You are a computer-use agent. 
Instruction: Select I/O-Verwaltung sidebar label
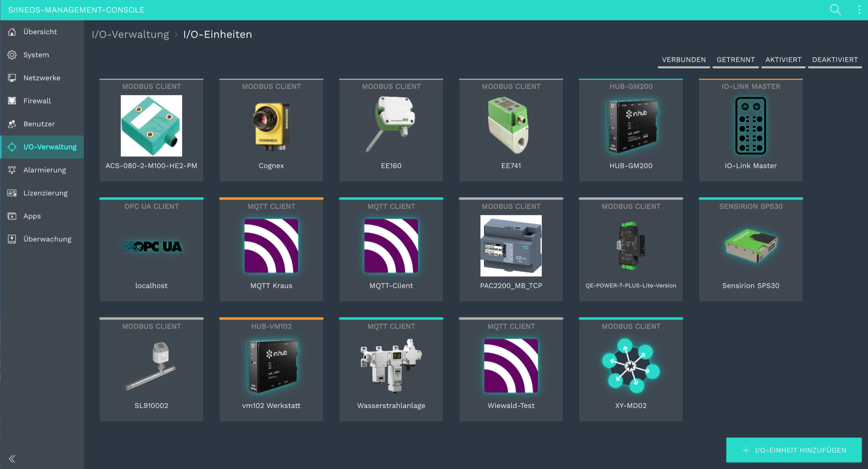[50, 147]
